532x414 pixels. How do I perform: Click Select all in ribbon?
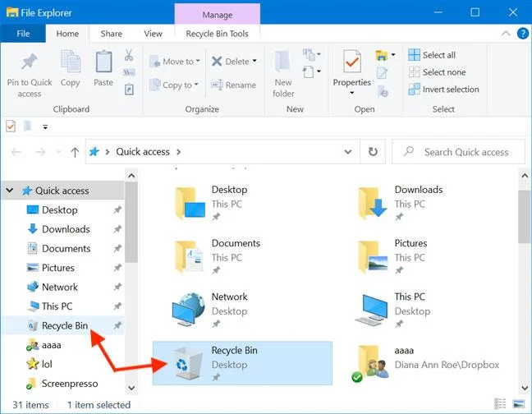(432, 55)
